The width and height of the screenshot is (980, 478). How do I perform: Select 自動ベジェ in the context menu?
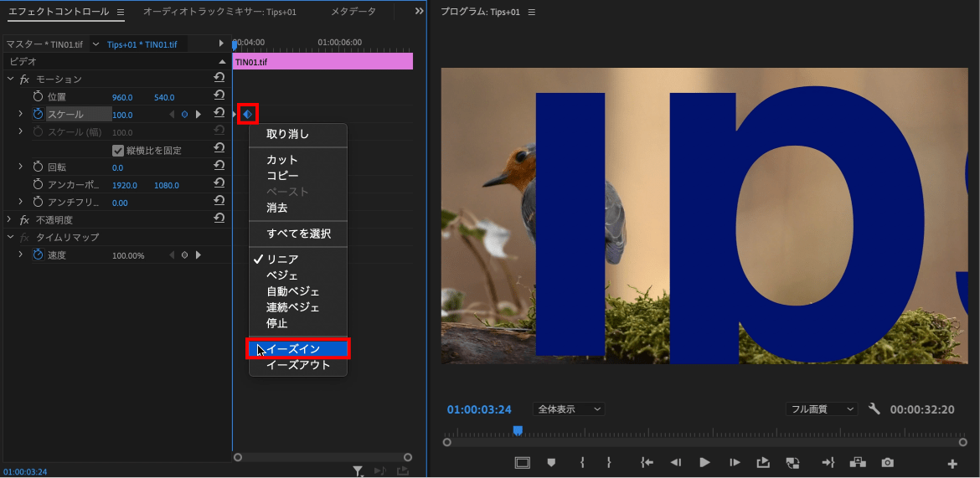pyautogui.click(x=298, y=292)
